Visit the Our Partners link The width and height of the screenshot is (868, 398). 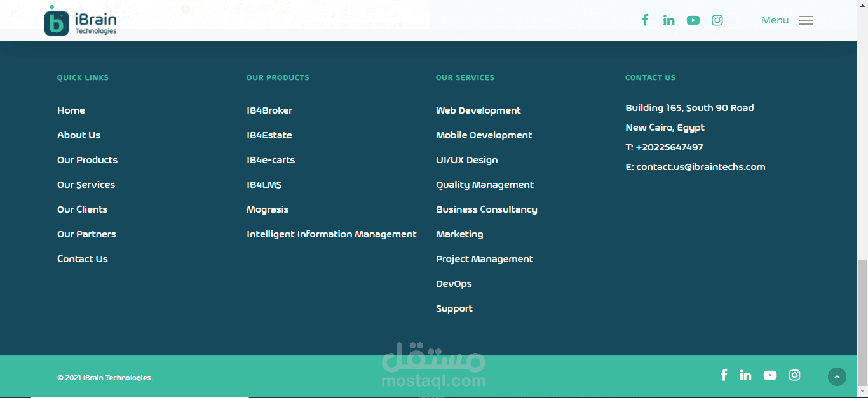click(87, 234)
